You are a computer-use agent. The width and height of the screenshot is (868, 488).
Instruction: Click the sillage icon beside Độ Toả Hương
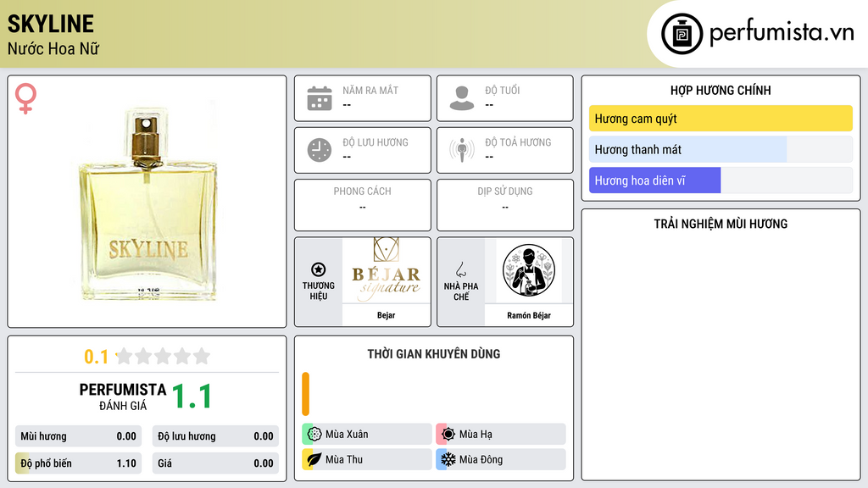click(x=462, y=150)
